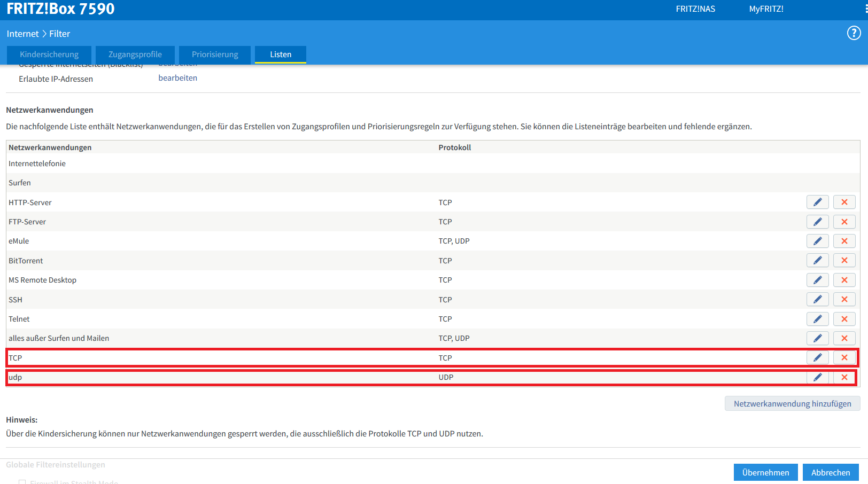868x484 pixels.
Task: Edit the Telnet entry
Action: 817,319
